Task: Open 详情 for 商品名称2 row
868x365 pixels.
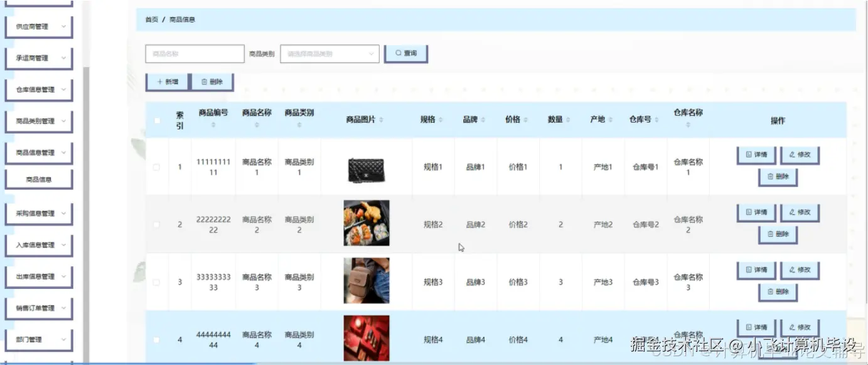Action: (756, 212)
